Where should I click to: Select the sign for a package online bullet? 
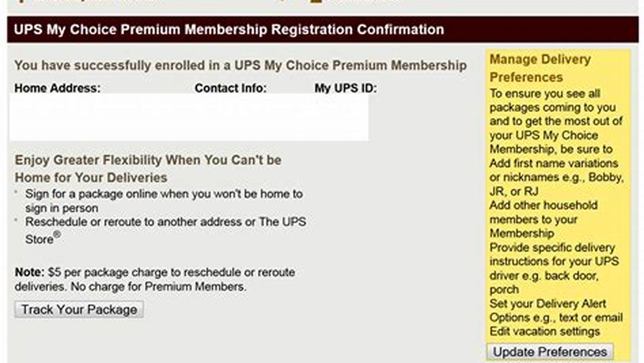(x=164, y=201)
